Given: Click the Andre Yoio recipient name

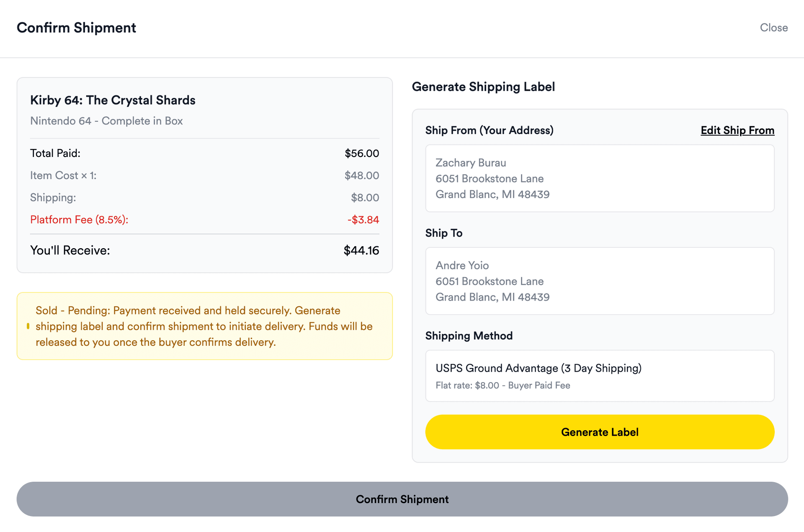Looking at the screenshot, I should [462, 265].
